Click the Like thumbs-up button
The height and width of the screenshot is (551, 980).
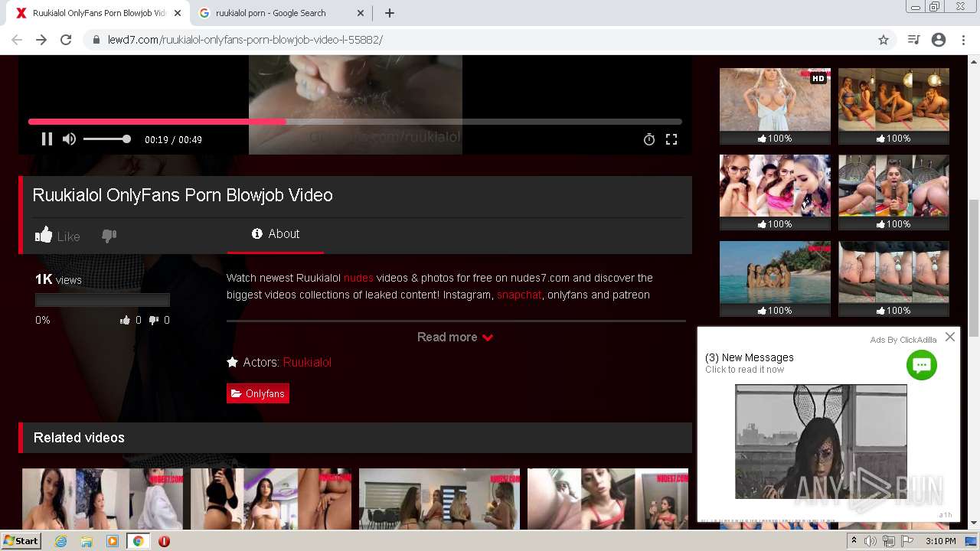[57, 236]
